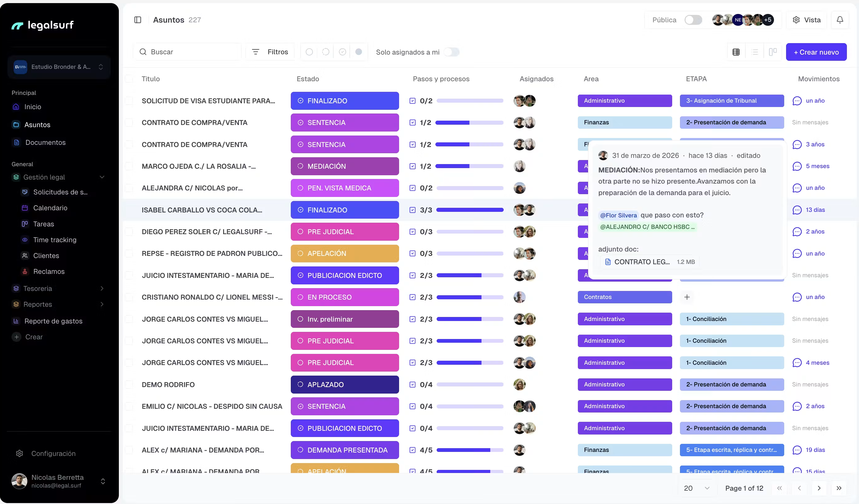The height and width of the screenshot is (504, 859).
Task: Open Vista settings gear button
Action: [x=806, y=20]
